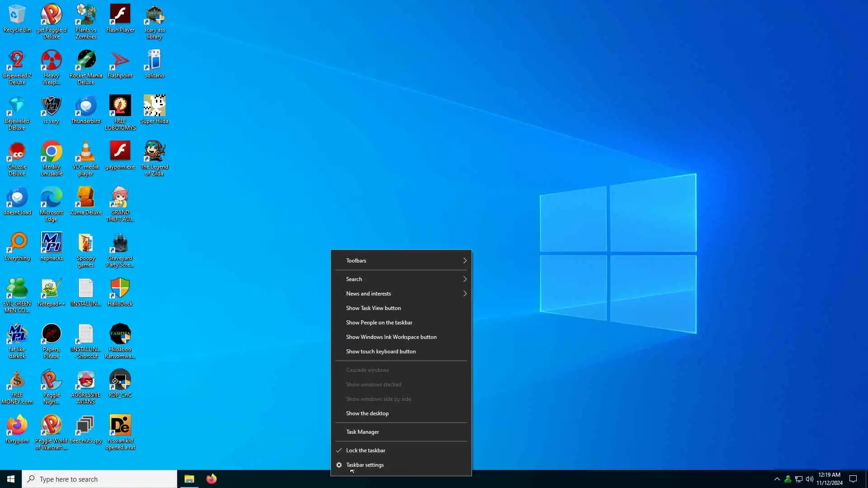Toggle Show Task View button
868x488 pixels.
point(373,308)
